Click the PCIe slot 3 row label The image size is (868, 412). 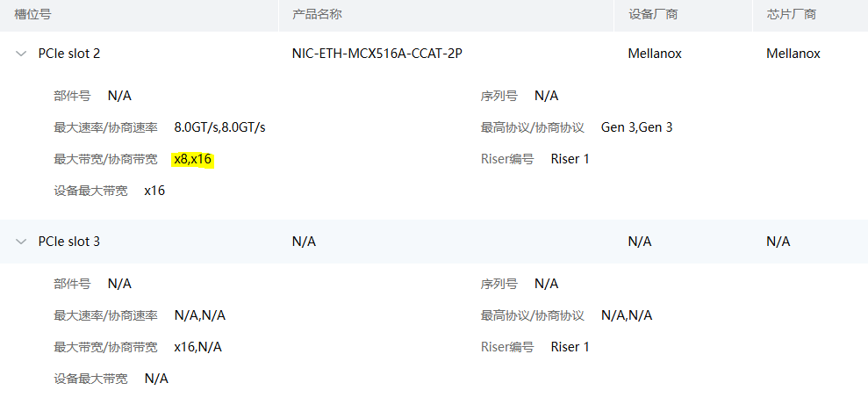69,242
